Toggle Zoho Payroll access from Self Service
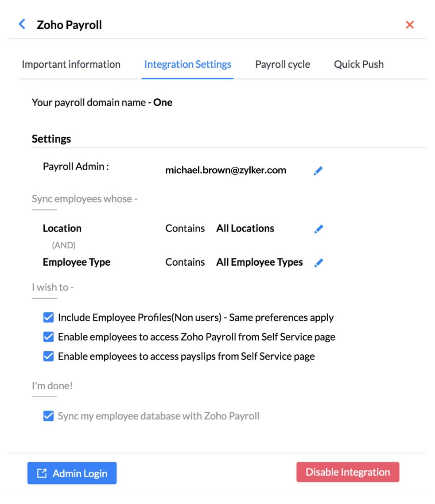Viewport: 435px width, 504px height. point(48,337)
